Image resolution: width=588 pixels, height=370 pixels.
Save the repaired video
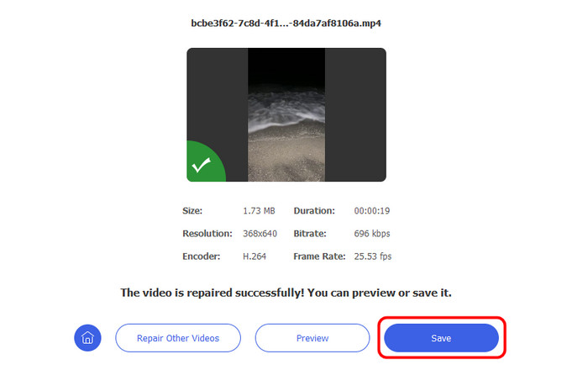point(441,338)
